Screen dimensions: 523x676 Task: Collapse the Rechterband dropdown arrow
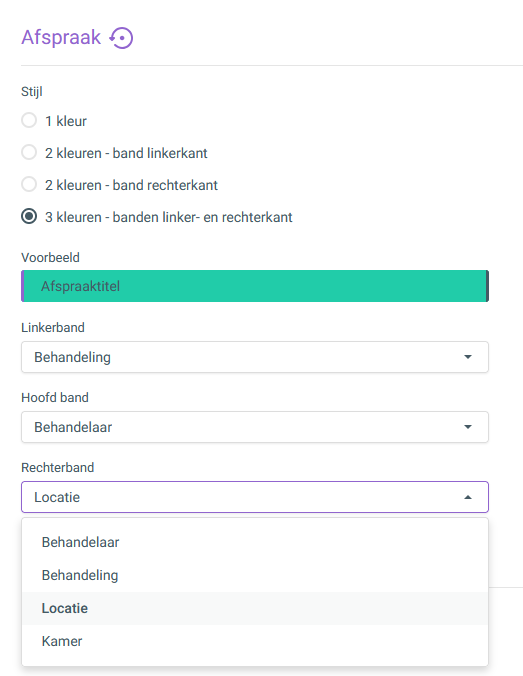[468, 497]
